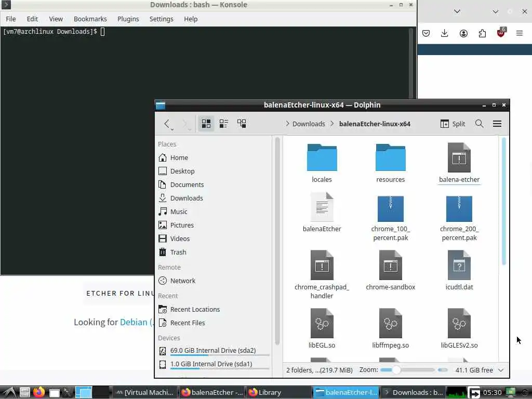532x399 pixels.
Task: Select chrome_crashpad_handler file
Action: point(322,275)
